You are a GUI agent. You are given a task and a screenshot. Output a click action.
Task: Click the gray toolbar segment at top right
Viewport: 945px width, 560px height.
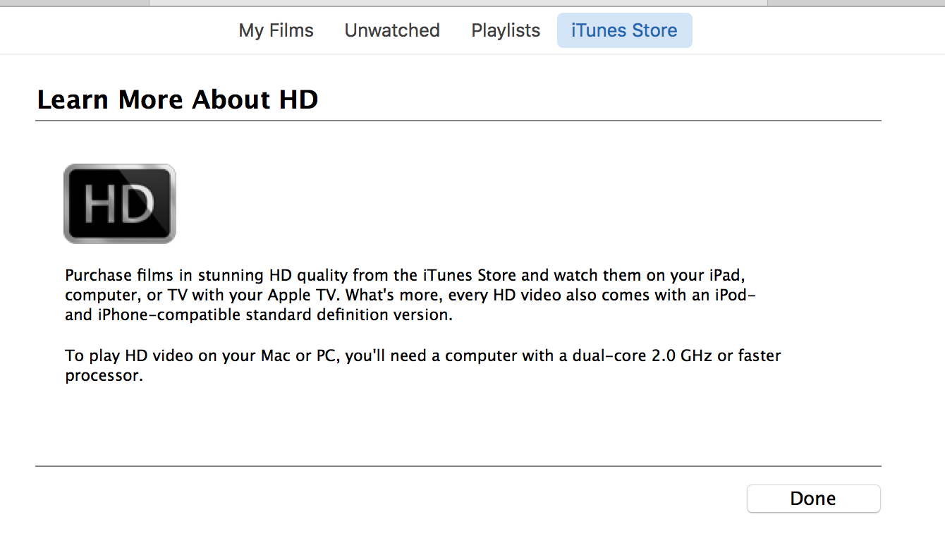pos(856,3)
